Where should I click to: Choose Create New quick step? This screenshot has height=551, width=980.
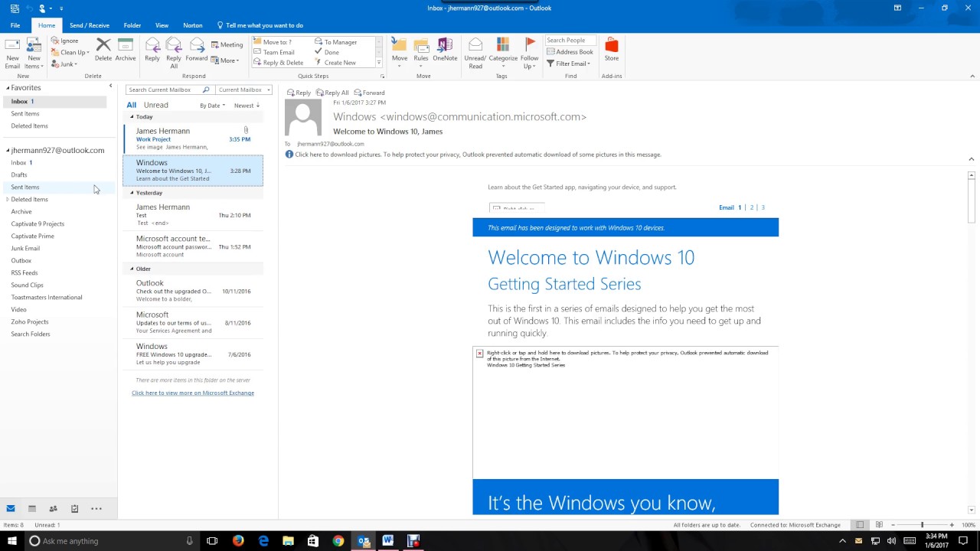pos(335,63)
